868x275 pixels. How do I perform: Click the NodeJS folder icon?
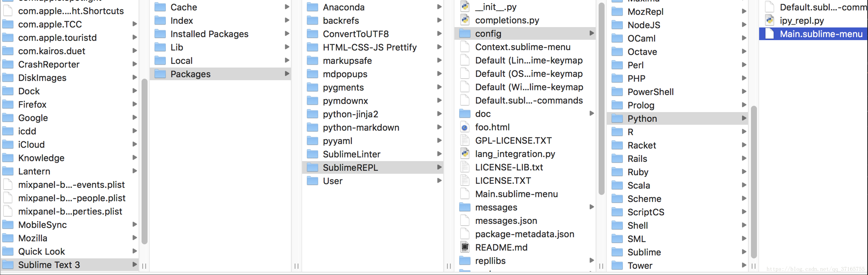(x=617, y=25)
